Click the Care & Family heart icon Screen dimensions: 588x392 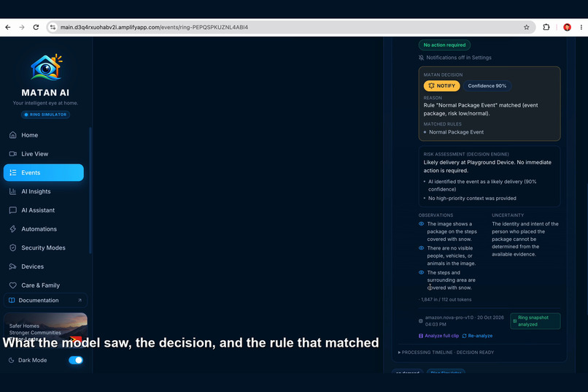click(12, 285)
